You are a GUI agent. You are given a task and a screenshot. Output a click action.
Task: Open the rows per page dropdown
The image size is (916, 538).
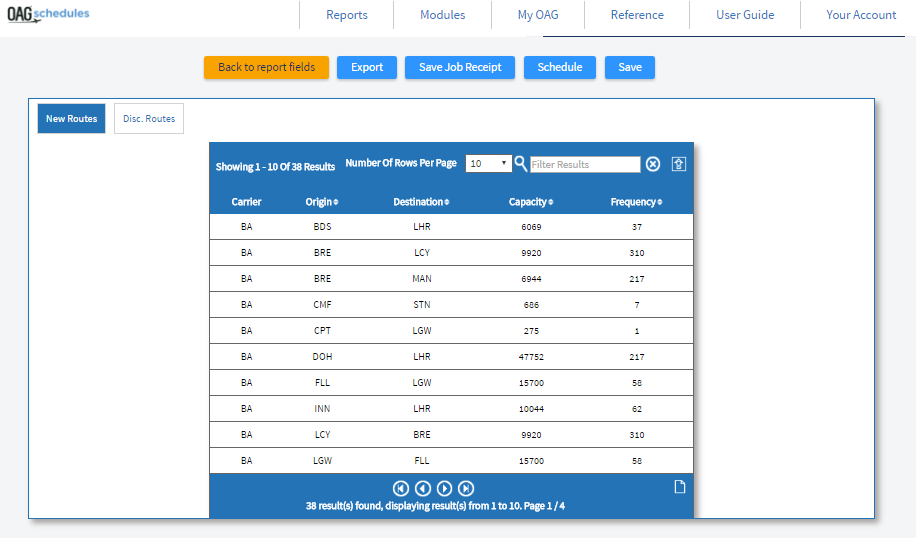[488, 164]
